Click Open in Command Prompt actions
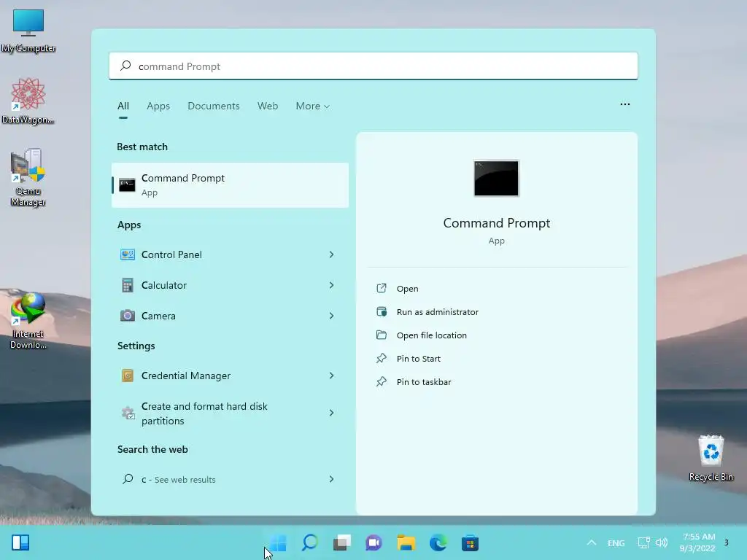The image size is (747, 560). click(x=407, y=289)
